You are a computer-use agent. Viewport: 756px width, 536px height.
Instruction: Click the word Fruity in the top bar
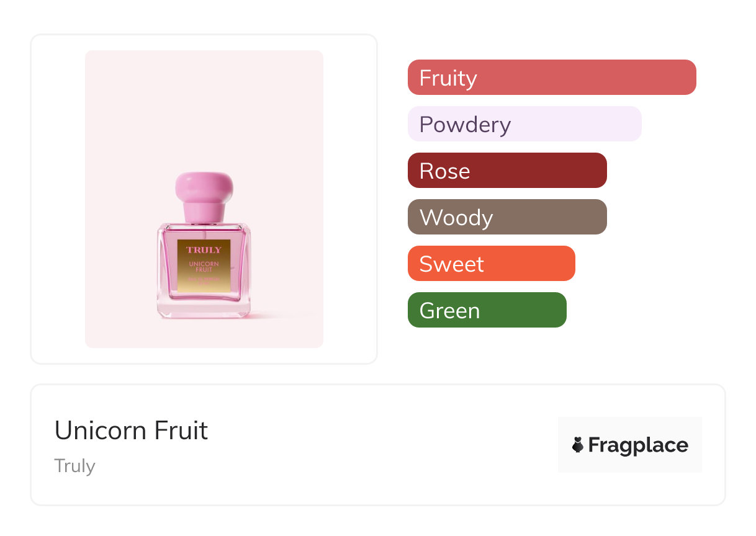click(448, 78)
